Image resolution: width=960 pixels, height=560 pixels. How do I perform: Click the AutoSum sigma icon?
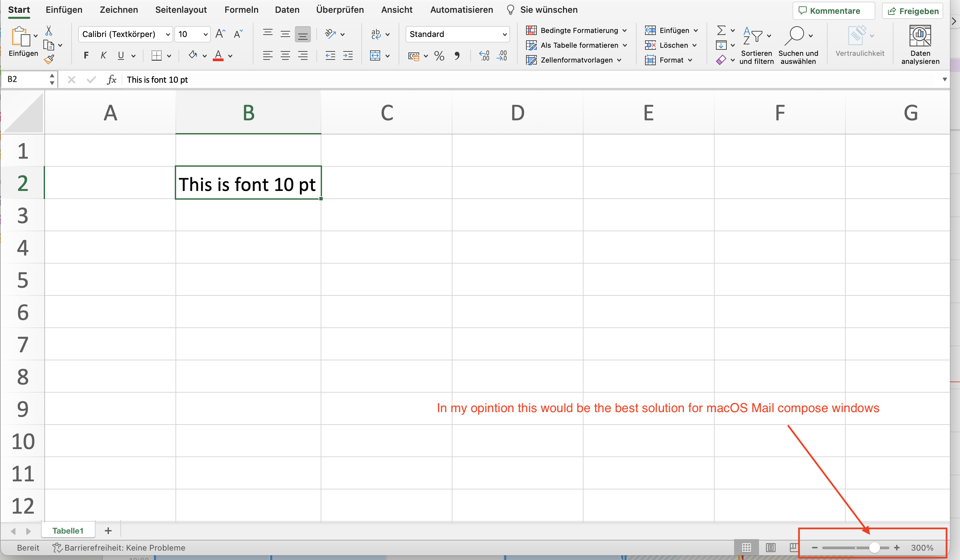(x=721, y=31)
